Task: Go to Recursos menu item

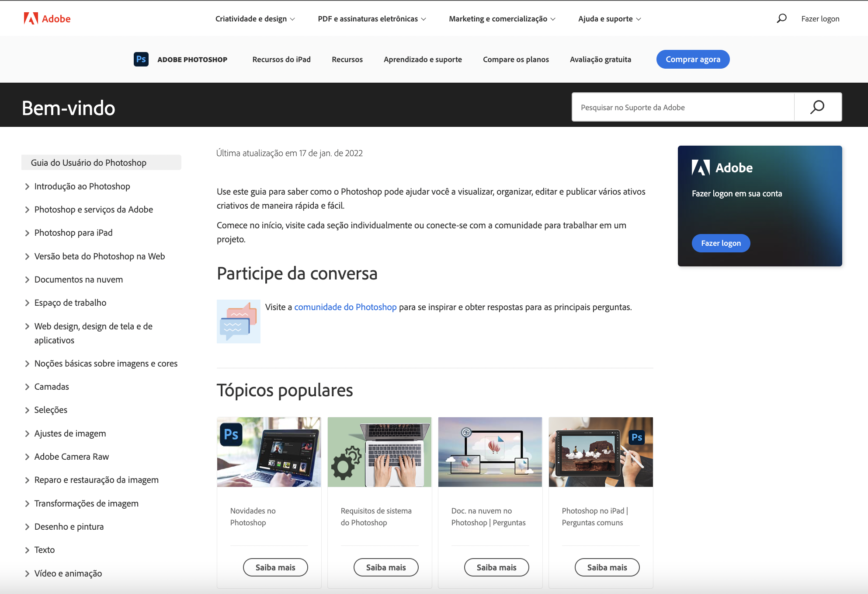Action: (x=347, y=59)
